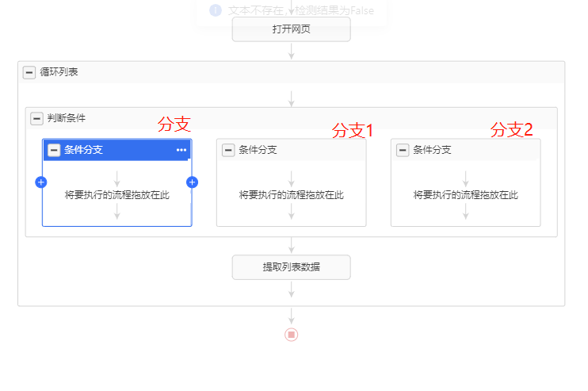Select the 打开网页 step

point(292,29)
